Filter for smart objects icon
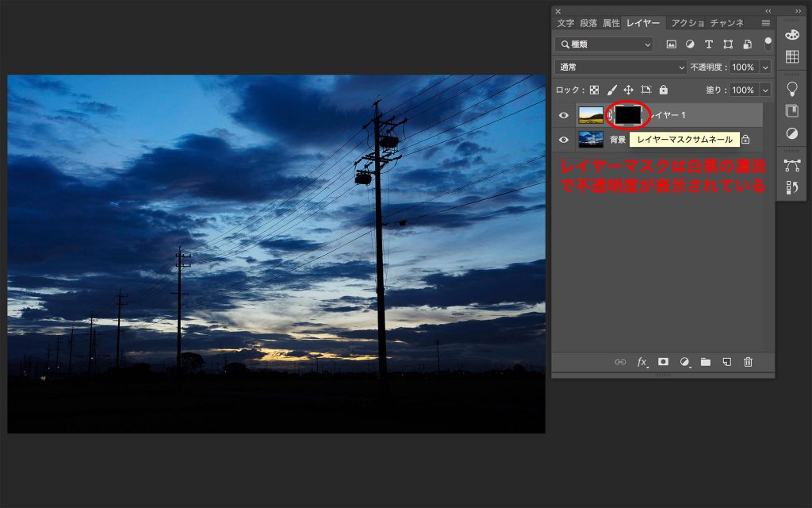This screenshot has width=812, height=508. click(747, 44)
